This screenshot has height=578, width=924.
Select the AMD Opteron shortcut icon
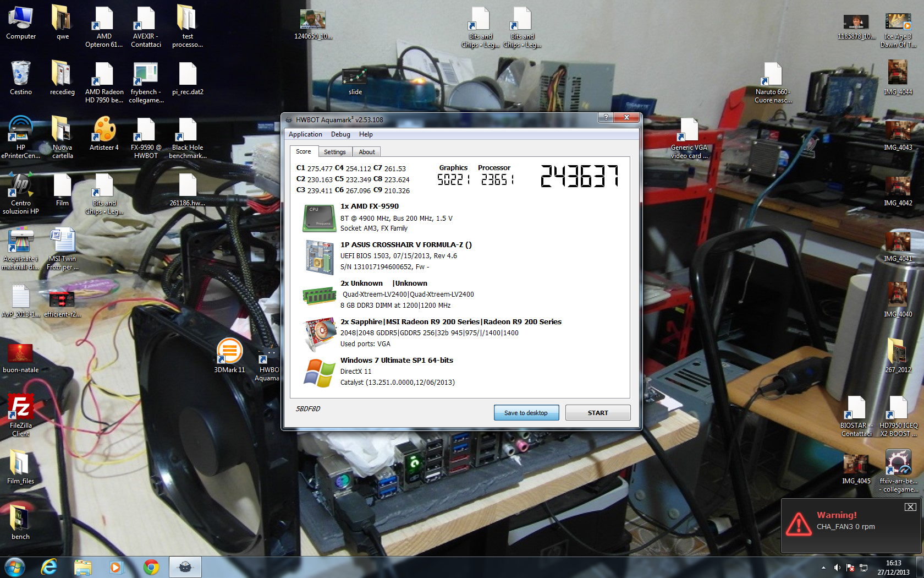(104, 26)
